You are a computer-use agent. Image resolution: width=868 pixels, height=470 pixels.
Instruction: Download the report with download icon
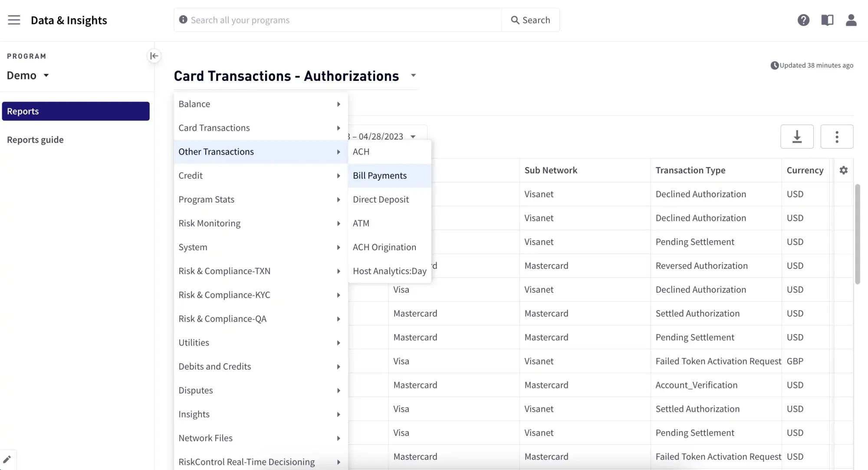point(797,137)
